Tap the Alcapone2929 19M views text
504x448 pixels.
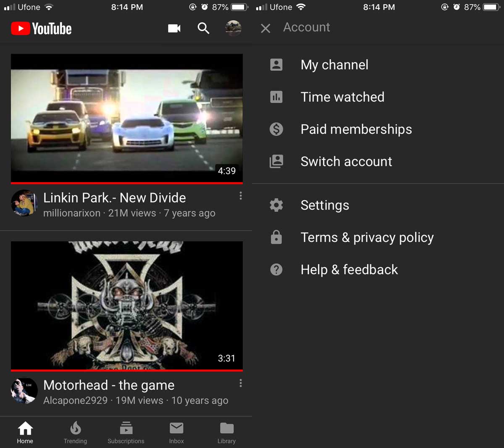[x=136, y=401]
